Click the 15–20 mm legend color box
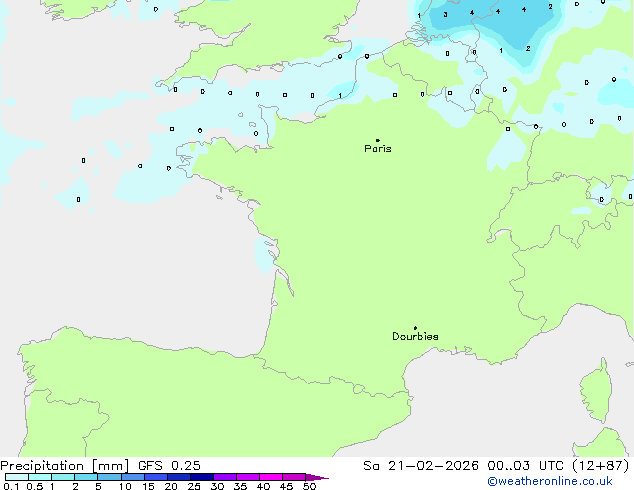 155,477
